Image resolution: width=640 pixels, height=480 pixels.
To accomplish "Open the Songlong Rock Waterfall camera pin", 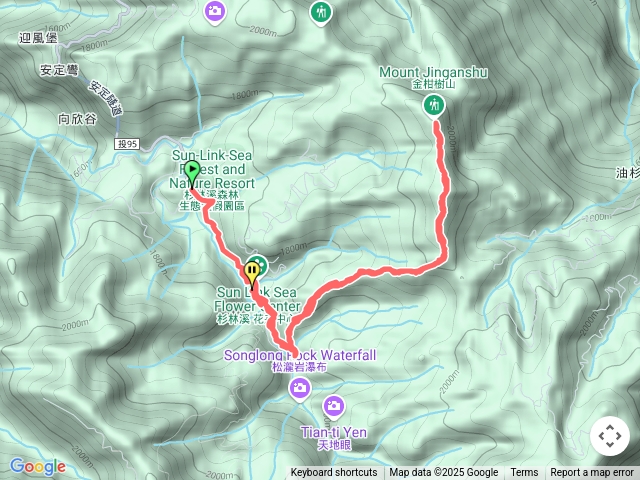I will pos(300,389).
